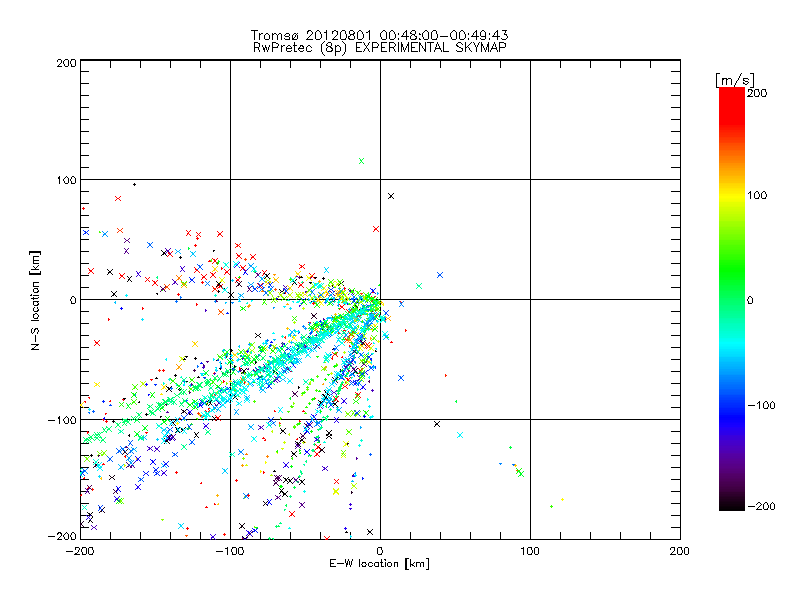Click the [m/s] unit label above the colorbar
800x600 pixels.
coord(733,78)
